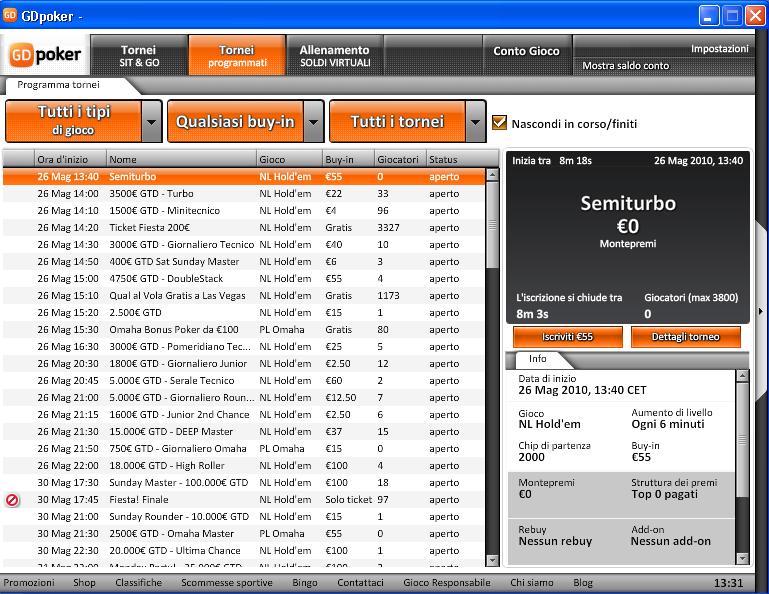Select 2500€ GTD - Omaha Master row
The image size is (769, 594).
pyautogui.click(x=244, y=534)
